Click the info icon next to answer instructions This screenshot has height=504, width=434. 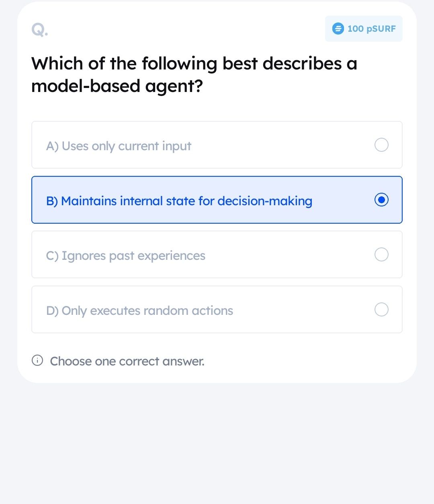37,361
